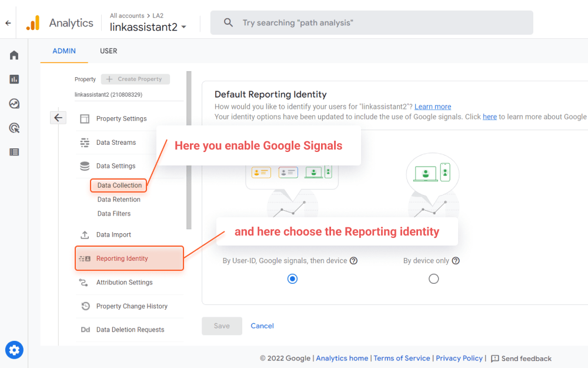This screenshot has height=368, width=588.
Task: Open the linkassistant2 account dropdown
Action: pos(148,27)
